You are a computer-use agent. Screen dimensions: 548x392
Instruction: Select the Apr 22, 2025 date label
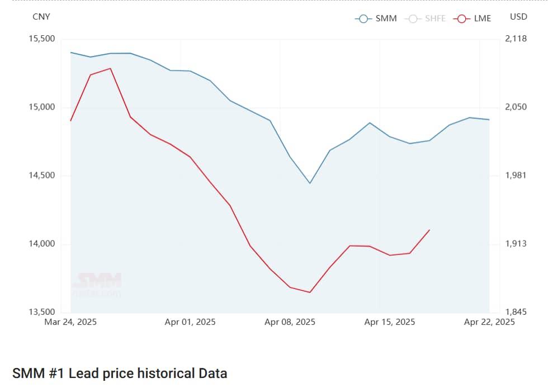pyautogui.click(x=489, y=322)
